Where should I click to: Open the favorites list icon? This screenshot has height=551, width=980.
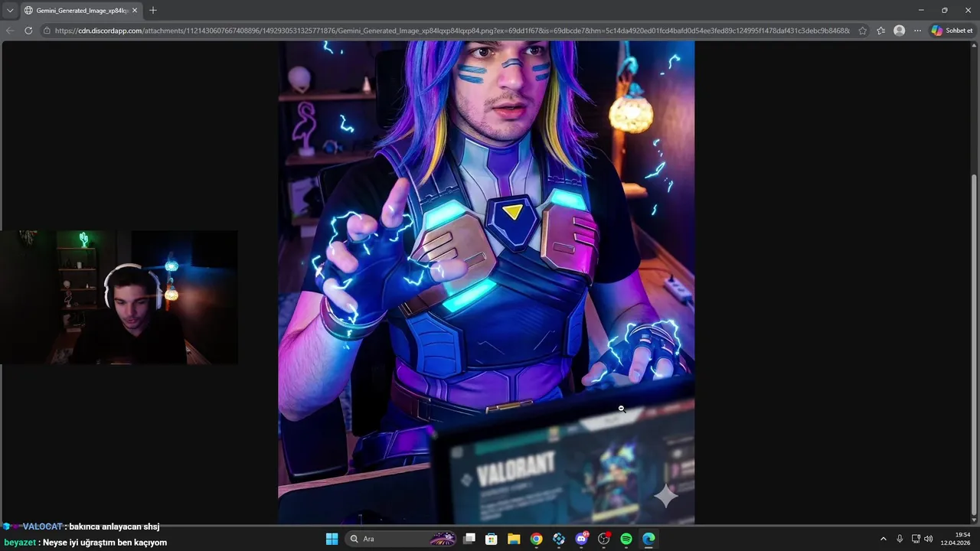point(880,31)
